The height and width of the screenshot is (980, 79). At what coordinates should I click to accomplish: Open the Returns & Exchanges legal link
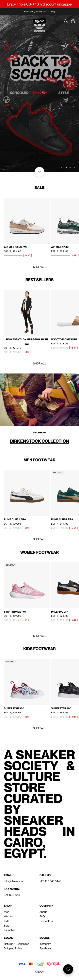point(16,944)
